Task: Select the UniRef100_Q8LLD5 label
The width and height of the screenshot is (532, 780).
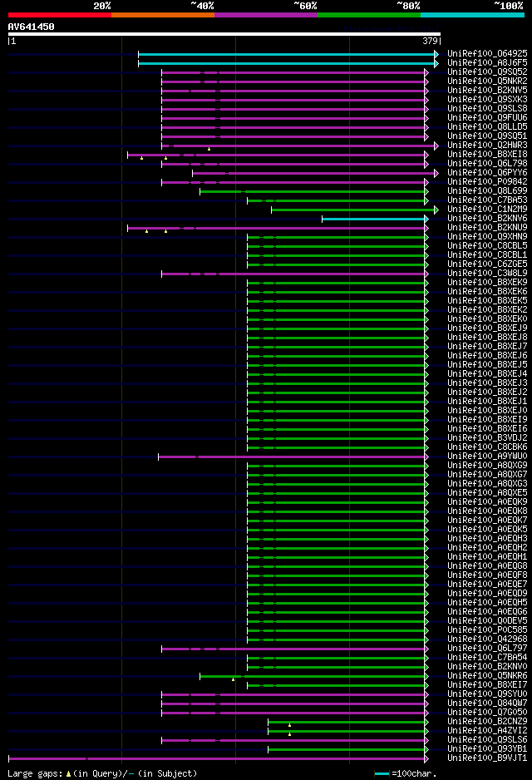Action: click(487, 126)
